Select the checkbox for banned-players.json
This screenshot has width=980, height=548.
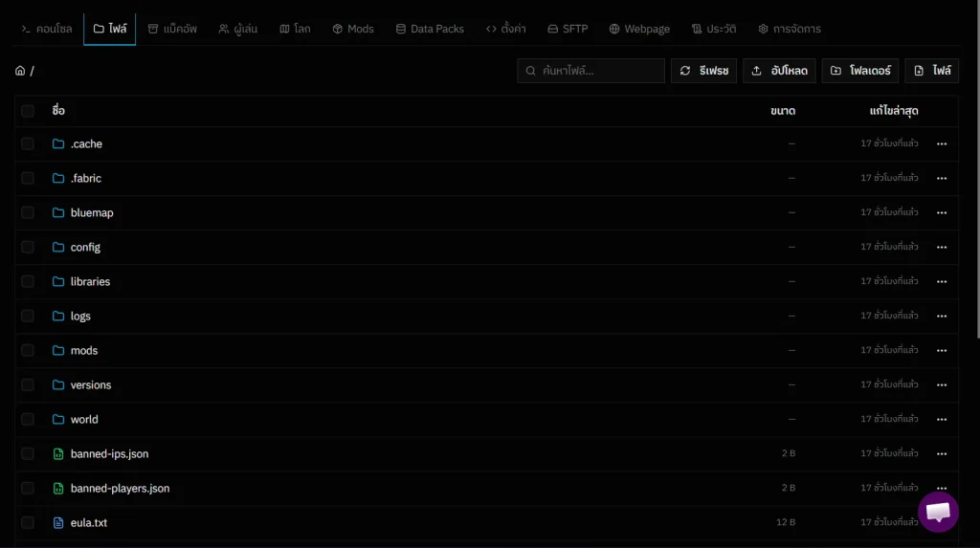point(28,489)
